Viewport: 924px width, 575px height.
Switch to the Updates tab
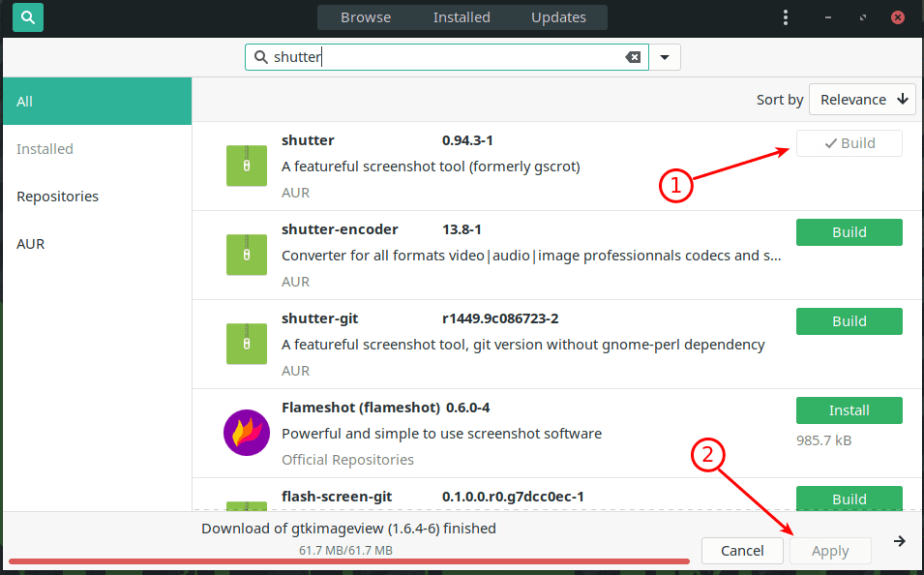[558, 17]
